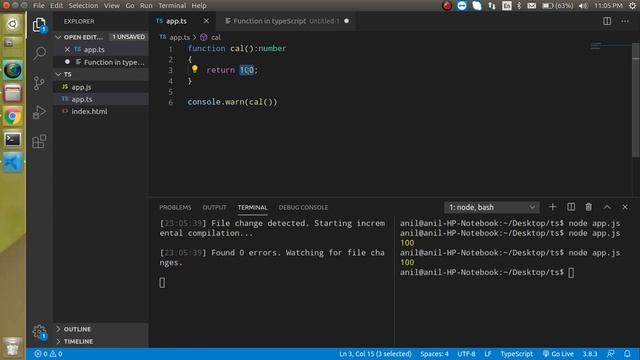Viewport: 640px width, 360px height.
Task: Click the 1 UNSAVED badge
Action: [x=129, y=37]
